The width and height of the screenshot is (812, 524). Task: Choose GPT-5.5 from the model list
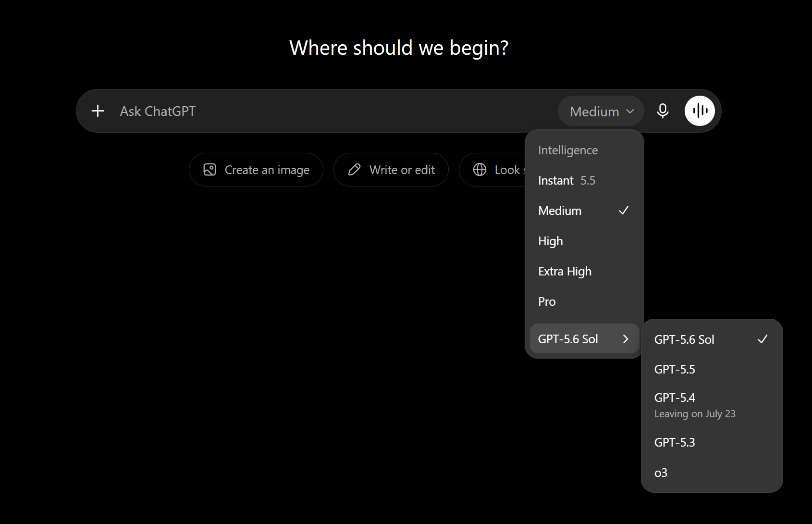pos(712,369)
